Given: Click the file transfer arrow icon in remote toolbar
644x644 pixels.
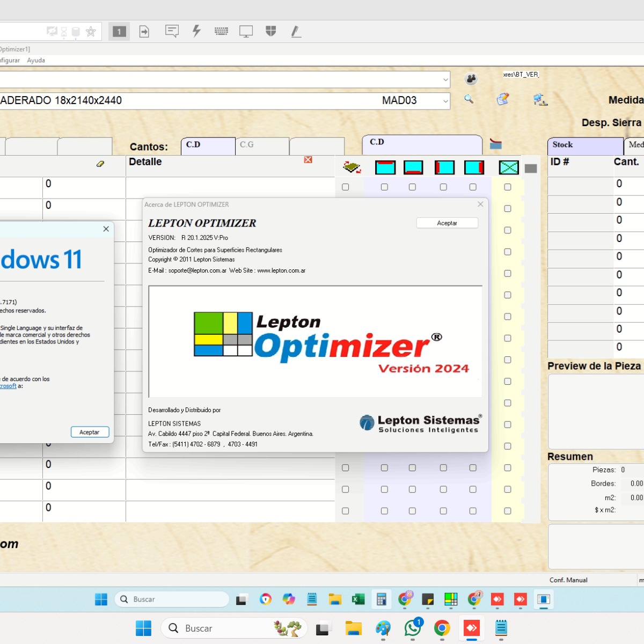Looking at the screenshot, I should coord(144,32).
